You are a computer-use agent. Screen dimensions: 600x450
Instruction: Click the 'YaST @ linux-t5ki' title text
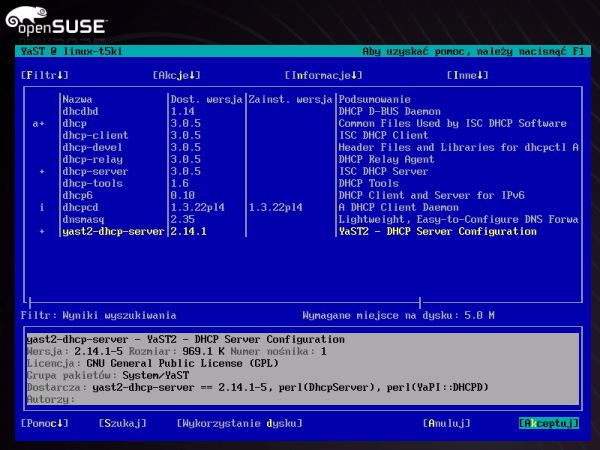72,51
